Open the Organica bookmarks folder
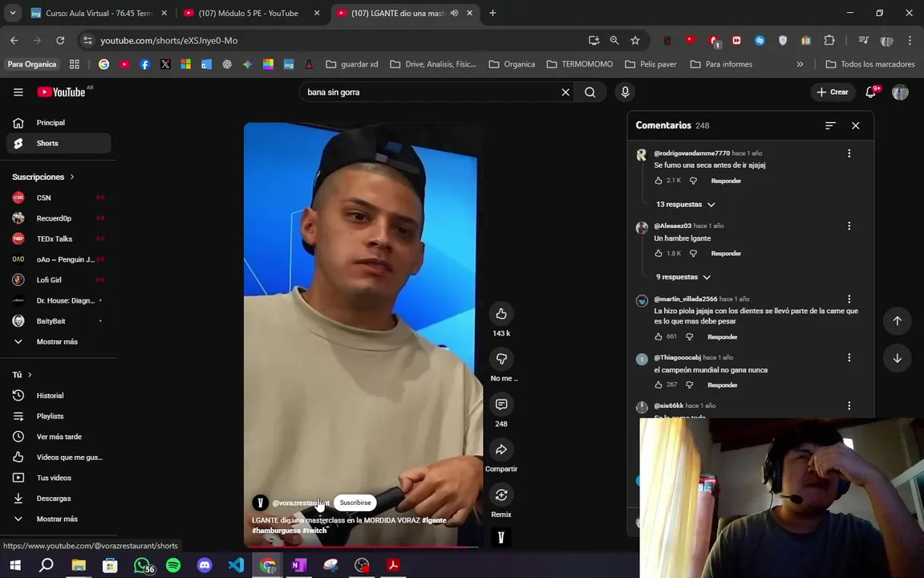This screenshot has height=578, width=924. pyautogui.click(x=512, y=64)
